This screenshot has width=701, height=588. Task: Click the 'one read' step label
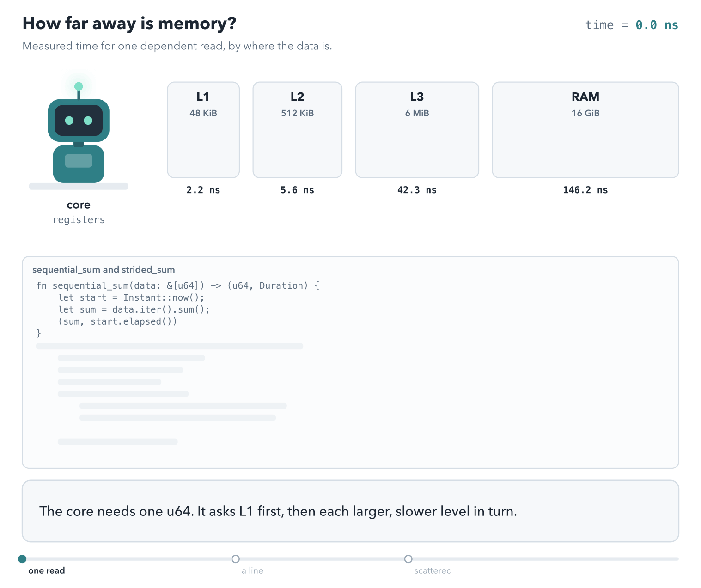tap(47, 570)
